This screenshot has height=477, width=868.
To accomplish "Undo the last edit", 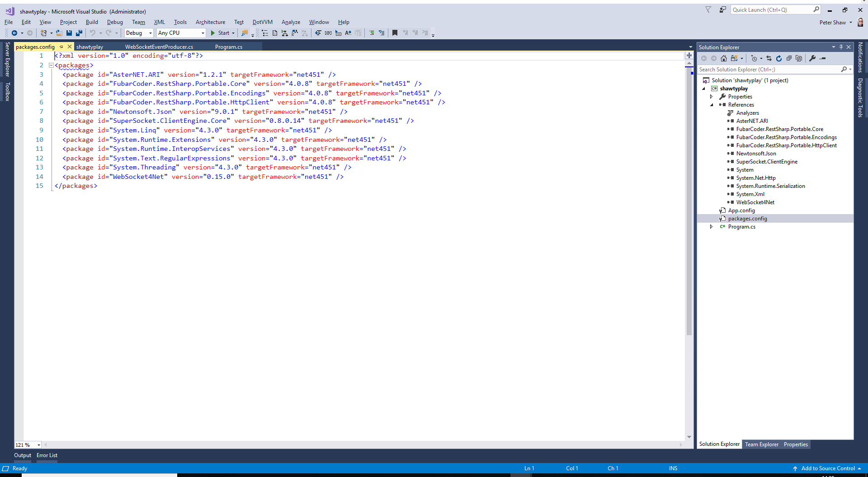I will tap(92, 33).
